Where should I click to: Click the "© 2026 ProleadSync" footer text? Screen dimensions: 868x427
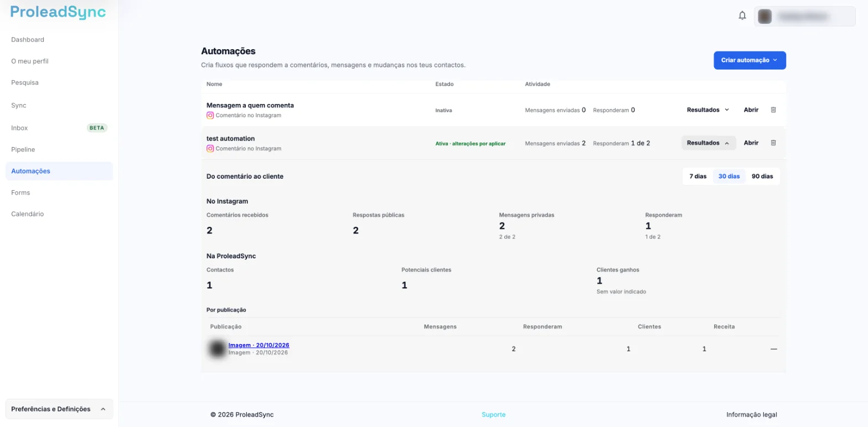pyautogui.click(x=242, y=415)
